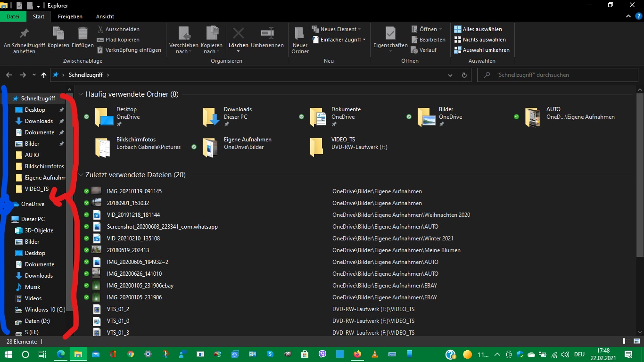Open VLC media player from taskbar
Viewport: 644px width, 362px height.
[374, 354]
